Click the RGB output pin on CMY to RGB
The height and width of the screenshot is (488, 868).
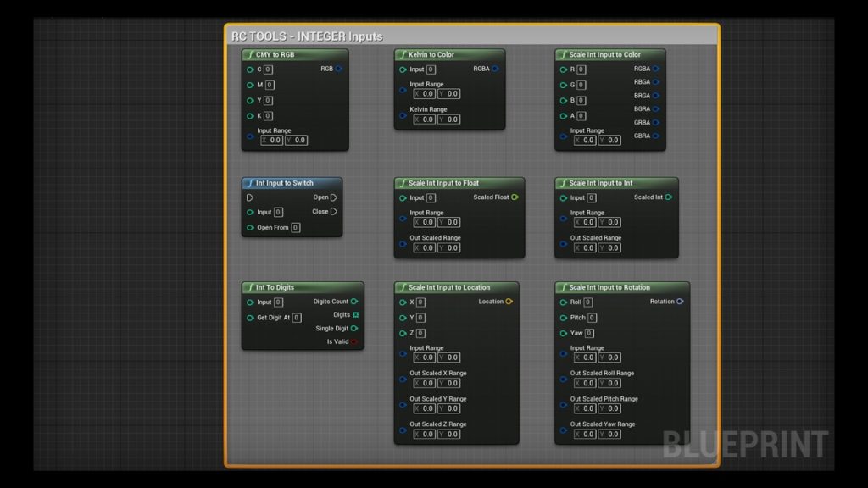pyautogui.click(x=339, y=69)
